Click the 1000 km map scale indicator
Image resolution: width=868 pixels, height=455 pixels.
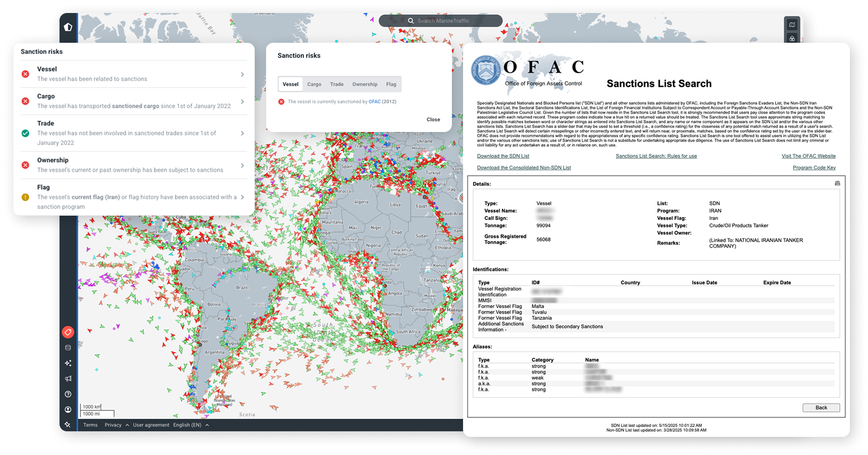coord(92,407)
